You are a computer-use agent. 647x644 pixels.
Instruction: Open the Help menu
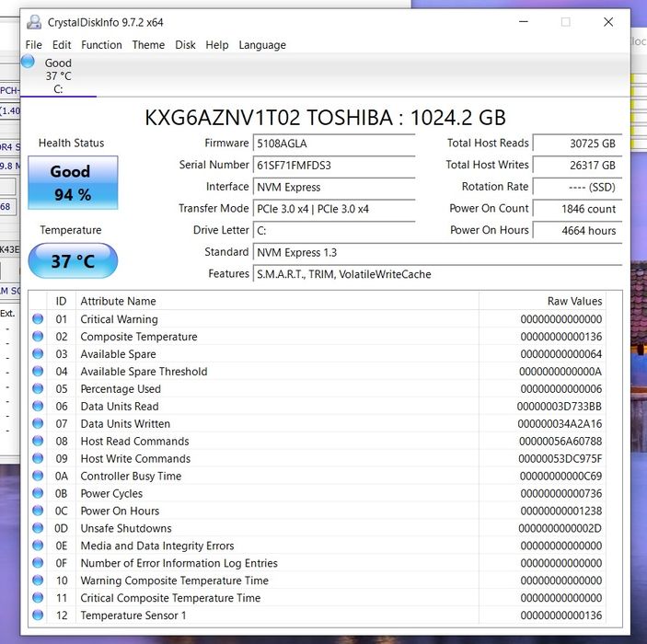(x=217, y=44)
